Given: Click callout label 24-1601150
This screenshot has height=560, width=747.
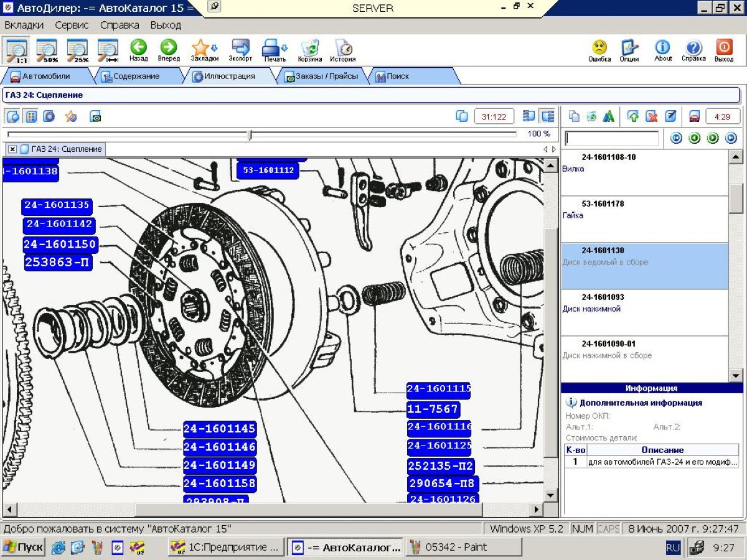Looking at the screenshot, I should (x=60, y=245).
